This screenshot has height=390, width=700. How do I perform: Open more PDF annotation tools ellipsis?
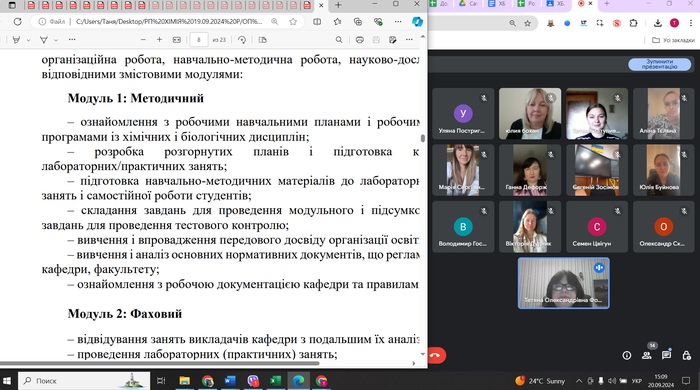pyautogui.click(x=72, y=40)
